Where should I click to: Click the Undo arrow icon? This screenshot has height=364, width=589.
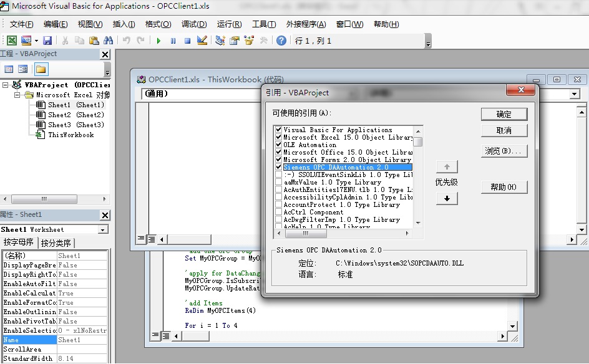tap(127, 41)
